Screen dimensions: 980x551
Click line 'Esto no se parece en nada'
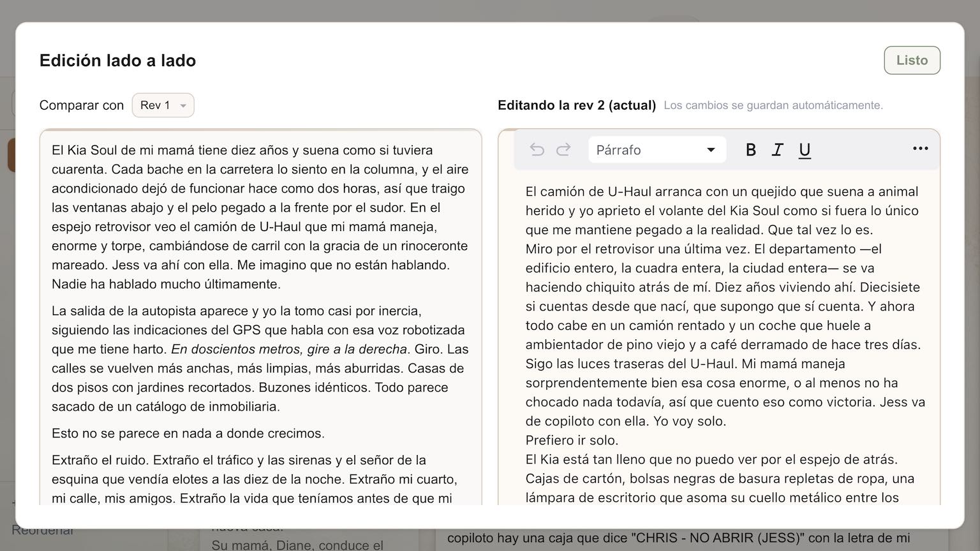click(188, 434)
